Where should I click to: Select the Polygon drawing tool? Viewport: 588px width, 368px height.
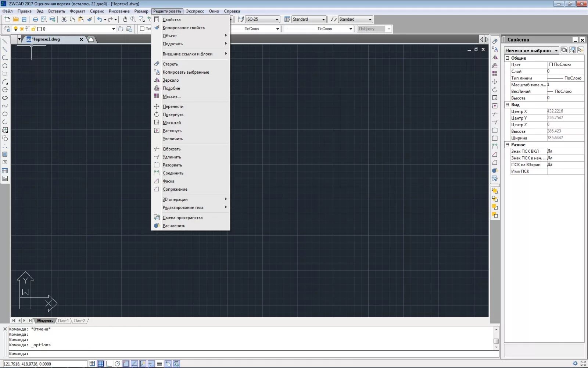click(5, 66)
